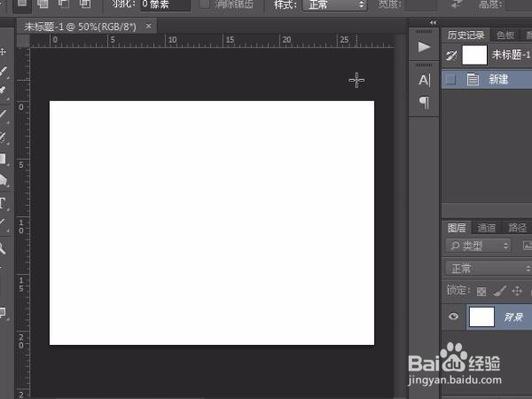Screen dimensions: 532x399
Task: Choose the Subtract from Selection mode icon
Action: tap(64, 4)
